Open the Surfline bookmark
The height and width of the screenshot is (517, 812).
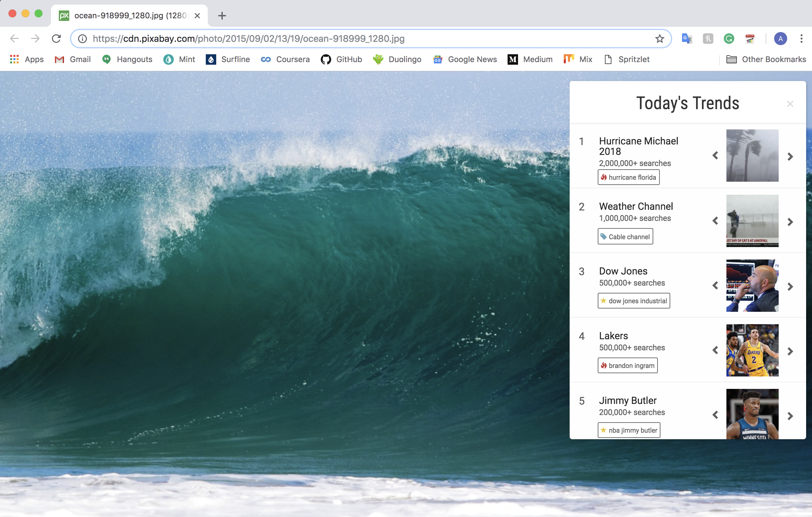coord(228,59)
